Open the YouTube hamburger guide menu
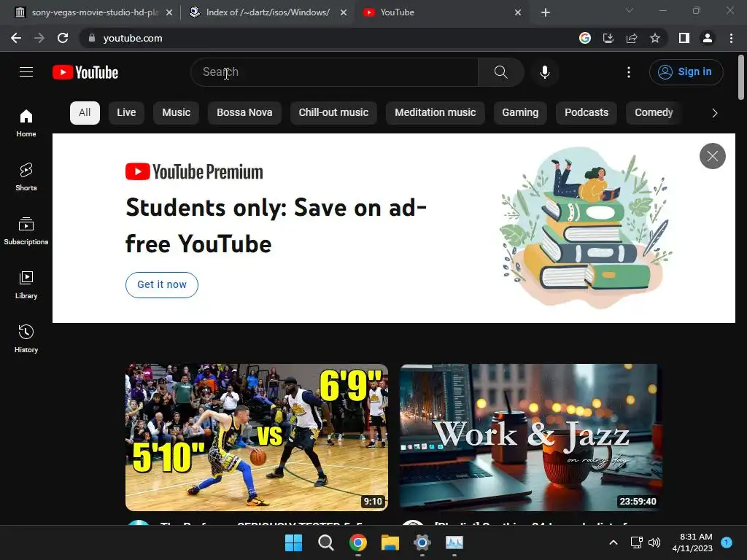The image size is (747, 560). (26, 72)
